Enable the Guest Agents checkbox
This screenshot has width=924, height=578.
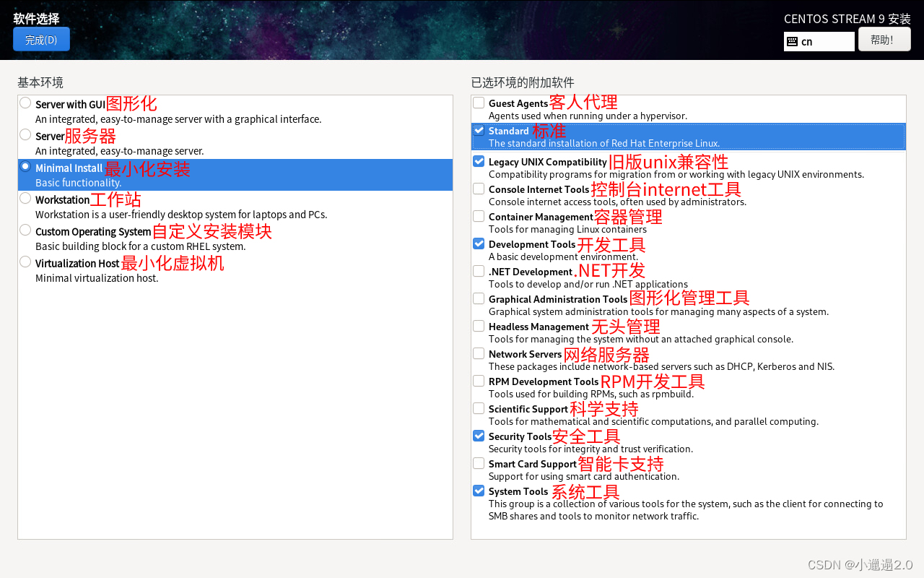pyautogui.click(x=478, y=102)
